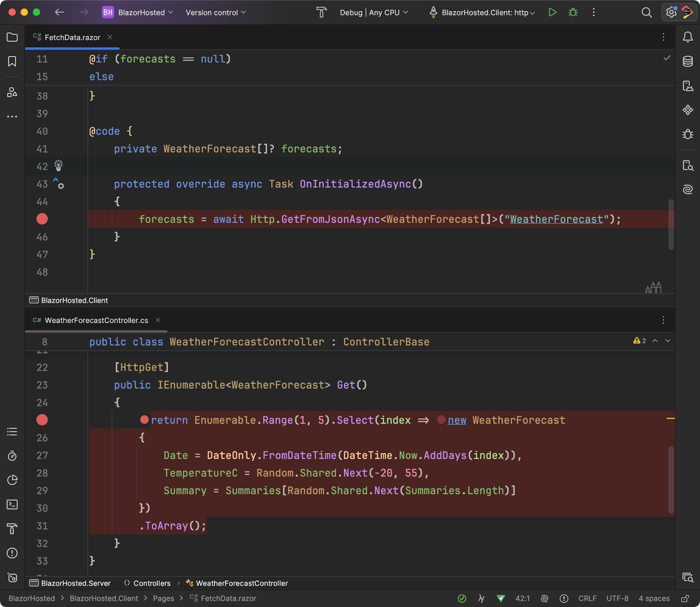Click BlazorHosted.Client breadcrumb in status bar
Viewport: 700px width, 607px height.
click(x=104, y=598)
